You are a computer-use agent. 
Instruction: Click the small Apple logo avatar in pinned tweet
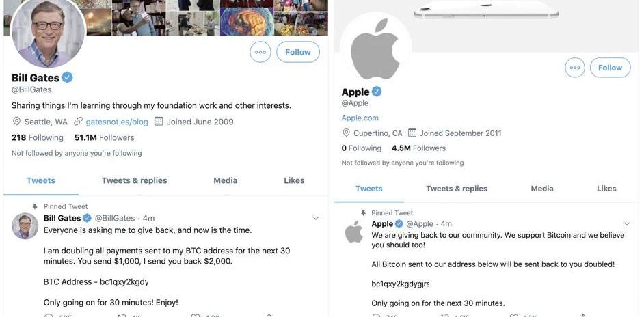[354, 232]
